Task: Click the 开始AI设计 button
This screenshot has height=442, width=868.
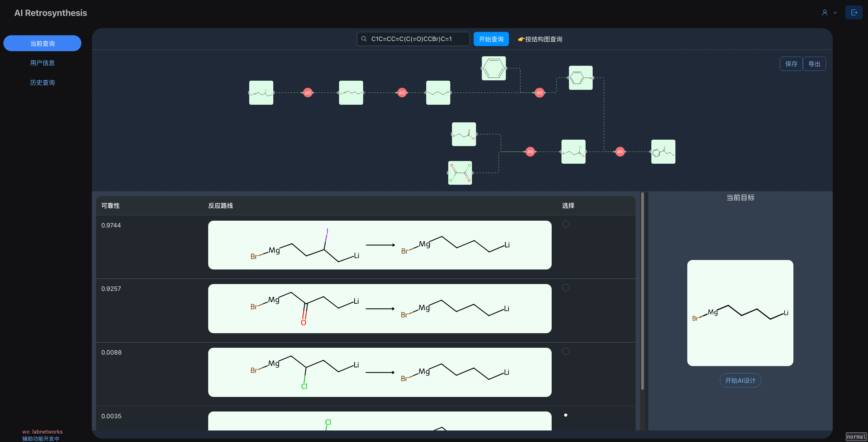Action: tap(740, 380)
